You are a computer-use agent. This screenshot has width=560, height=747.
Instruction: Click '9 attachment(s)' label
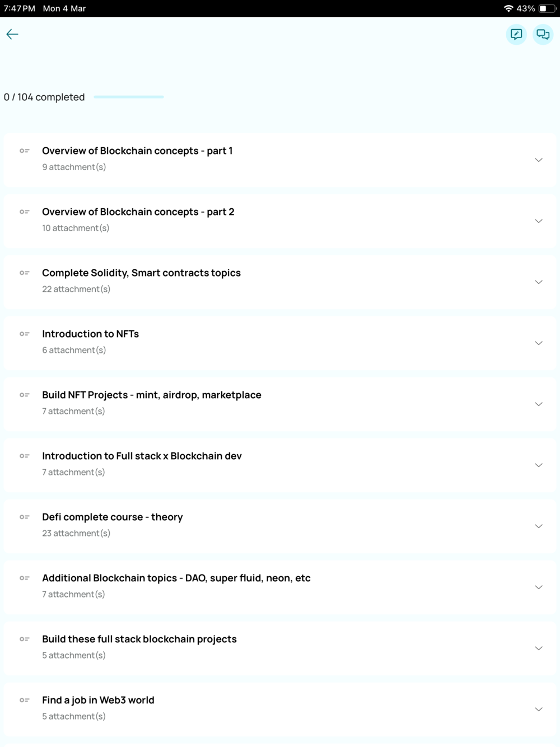pyautogui.click(x=74, y=167)
